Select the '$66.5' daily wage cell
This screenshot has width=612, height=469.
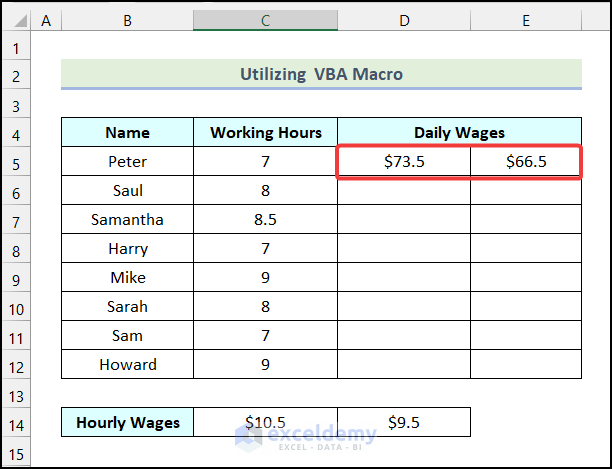tap(526, 161)
